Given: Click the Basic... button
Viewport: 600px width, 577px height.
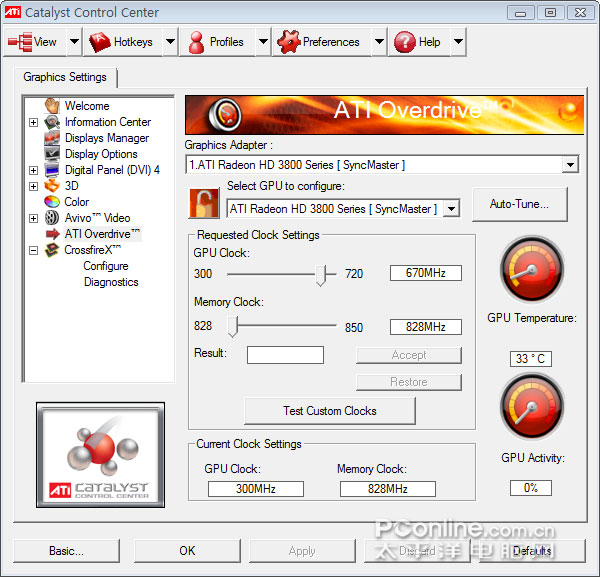Looking at the screenshot, I should [66, 551].
